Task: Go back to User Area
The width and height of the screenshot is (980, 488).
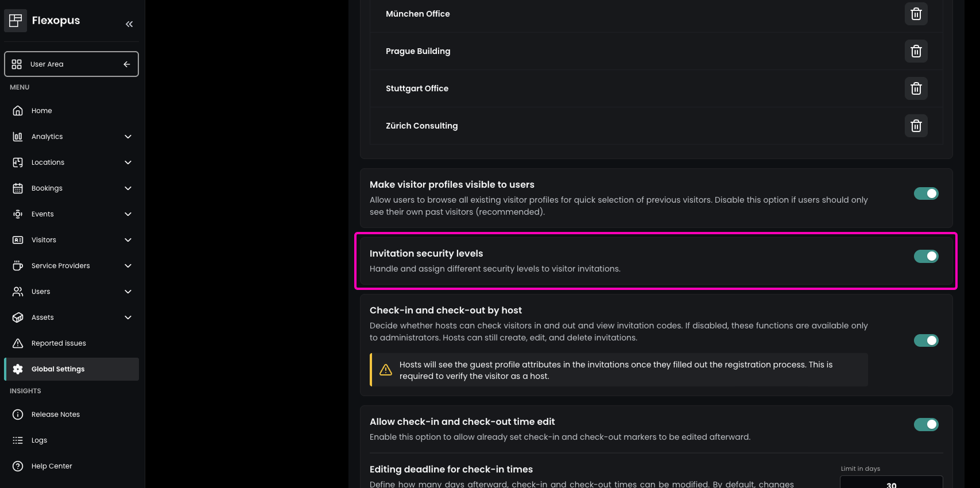Action: click(71, 64)
